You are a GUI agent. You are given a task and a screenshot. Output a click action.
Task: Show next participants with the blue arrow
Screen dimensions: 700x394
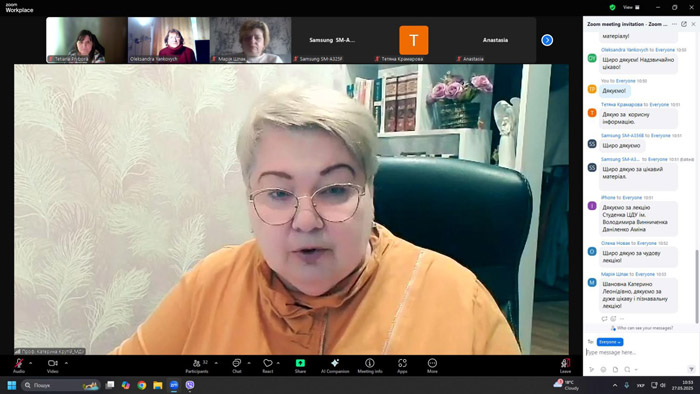pos(547,40)
